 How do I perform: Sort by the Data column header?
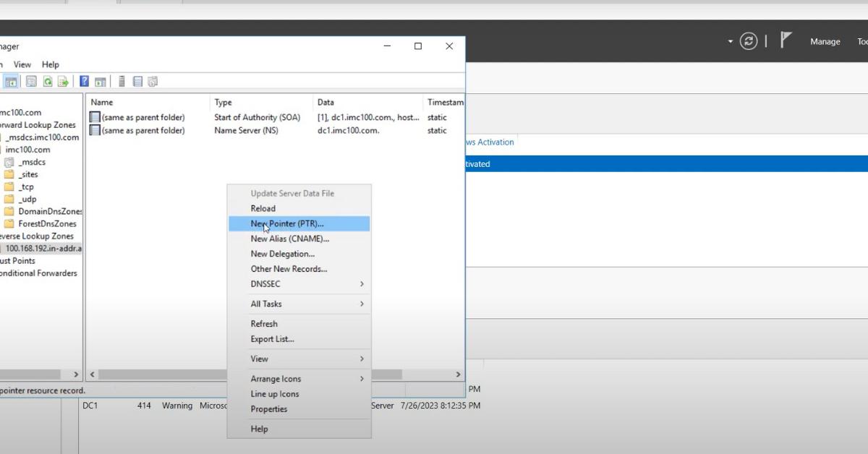point(368,103)
